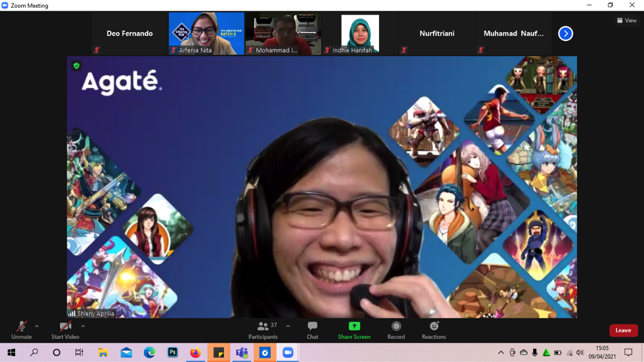Click the green encryption shield icon

coord(77,66)
